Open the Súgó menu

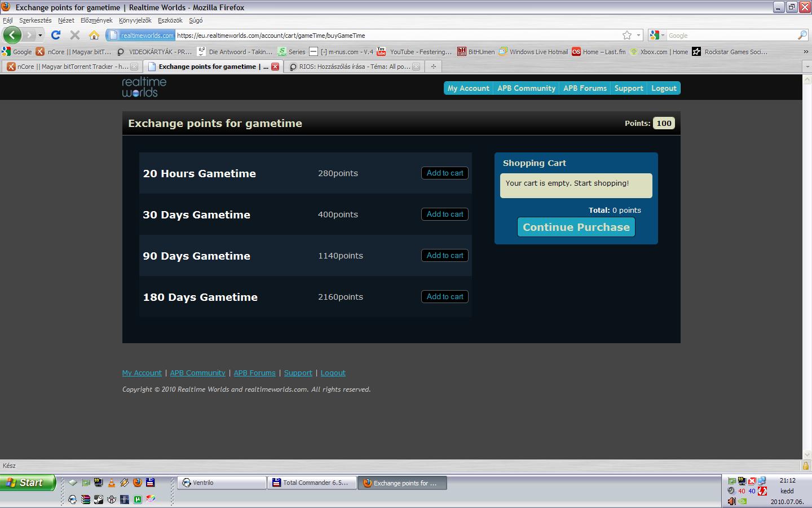point(196,20)
